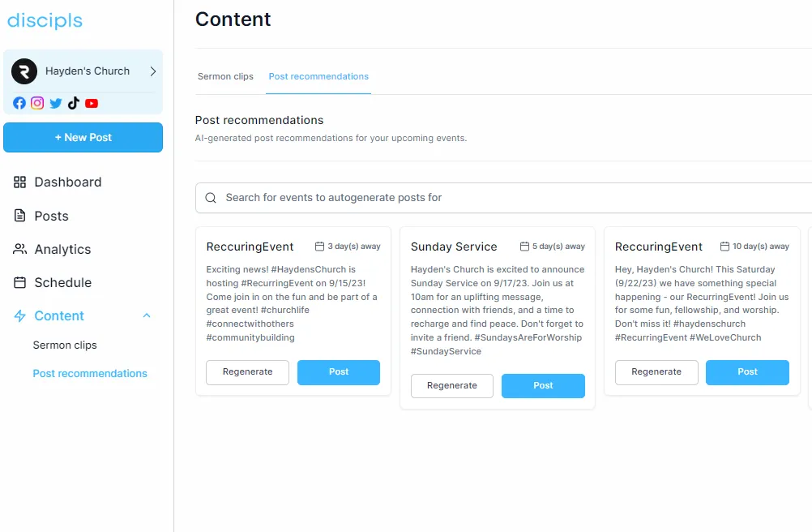Select the Post recommendations tab
Image resolution: width=812 pixels, height=532 pixels.
coord(318,76)
